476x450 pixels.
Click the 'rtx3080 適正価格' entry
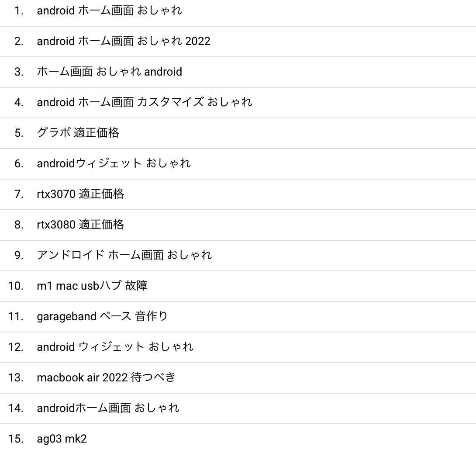80,225
